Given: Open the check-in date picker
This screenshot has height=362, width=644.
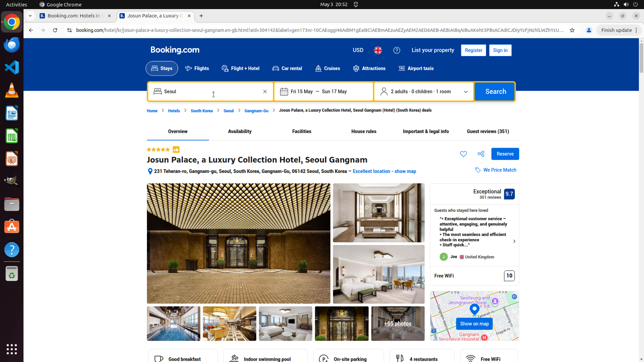Looking at the screenshot, I should pyautogui.click(x=301, y=92).
